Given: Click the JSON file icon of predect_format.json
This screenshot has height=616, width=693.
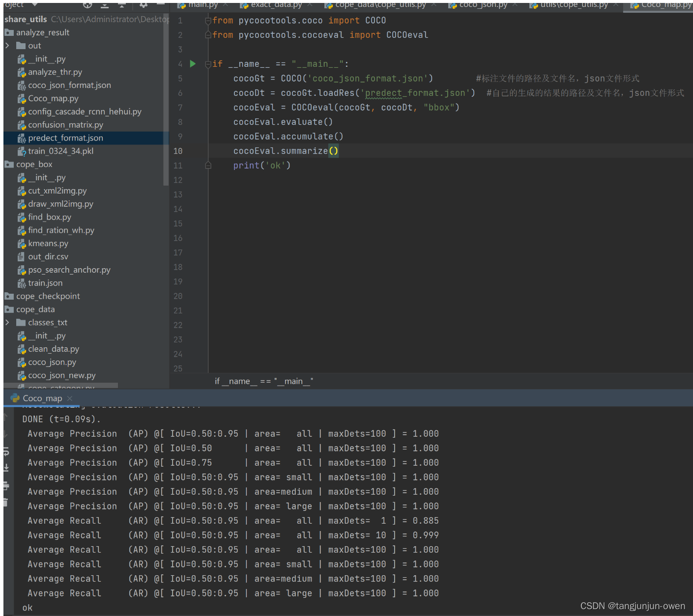Looking at the screenshot, I should tap(22, 138).
